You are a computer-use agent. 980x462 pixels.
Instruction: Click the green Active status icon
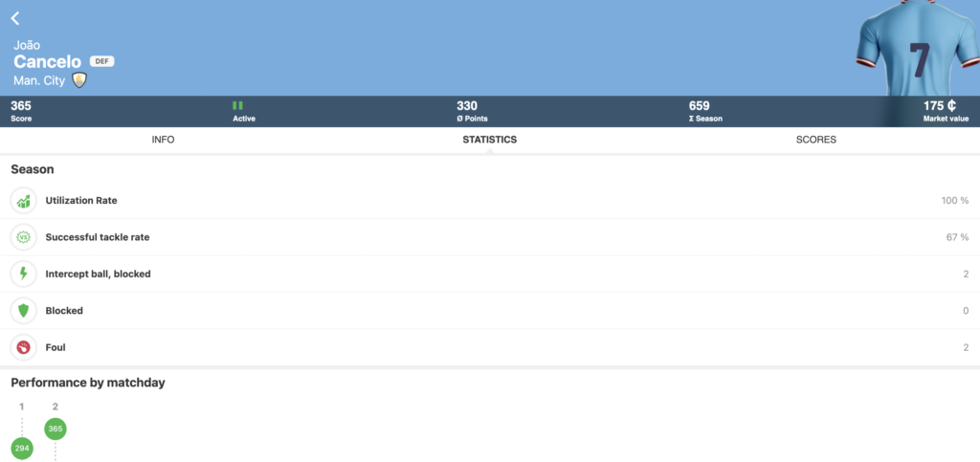click(237, 105)
